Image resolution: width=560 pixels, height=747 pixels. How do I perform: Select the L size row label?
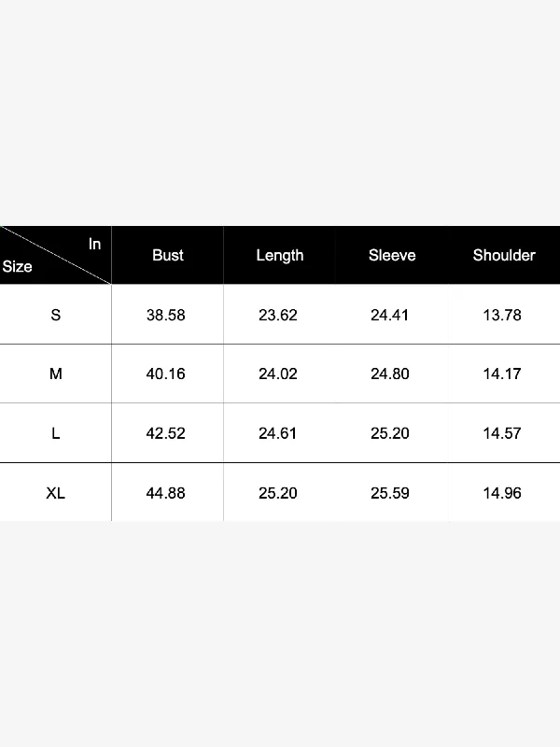coord(56,433)
